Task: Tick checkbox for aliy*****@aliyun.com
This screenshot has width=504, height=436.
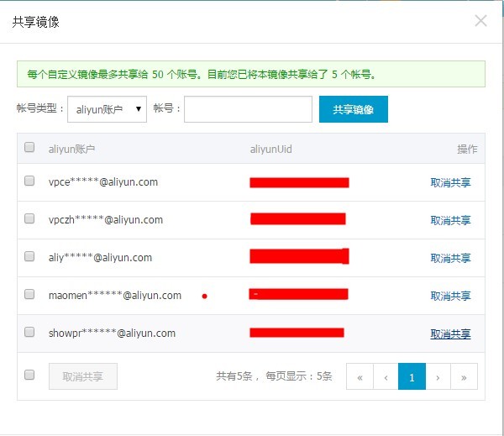Action: 29,257
